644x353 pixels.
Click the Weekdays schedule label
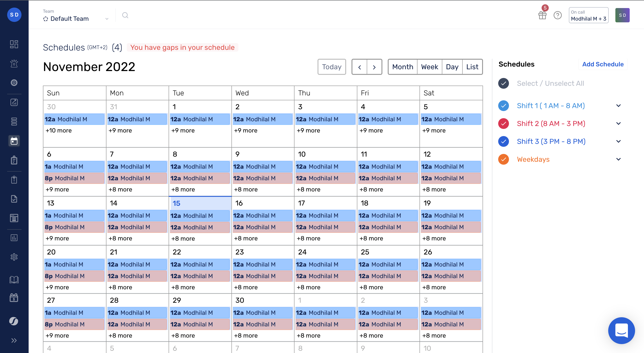pos(533,159)
